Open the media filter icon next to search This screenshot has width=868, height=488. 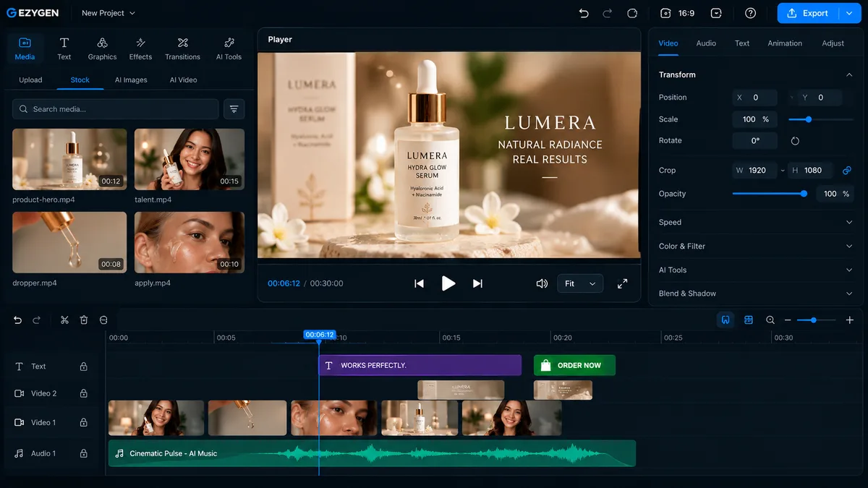coord(234,109)
